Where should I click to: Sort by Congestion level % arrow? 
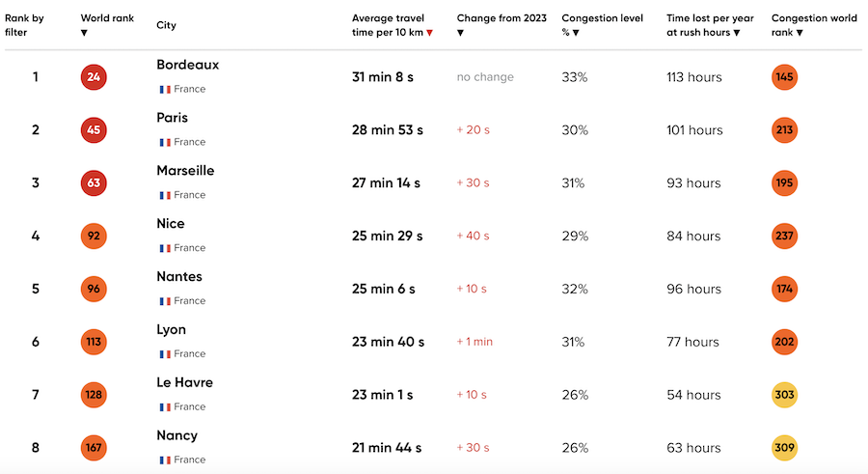[x=576, y=33]
